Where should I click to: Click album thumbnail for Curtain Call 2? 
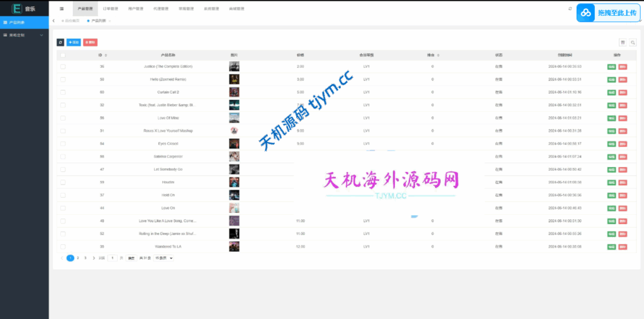pos(234,92)
